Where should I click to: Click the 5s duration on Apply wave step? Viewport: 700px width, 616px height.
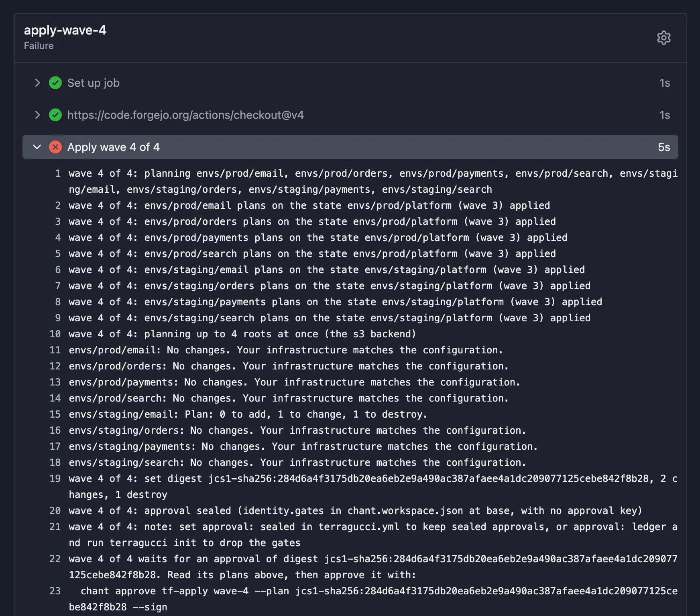click(x=664, y=147)
